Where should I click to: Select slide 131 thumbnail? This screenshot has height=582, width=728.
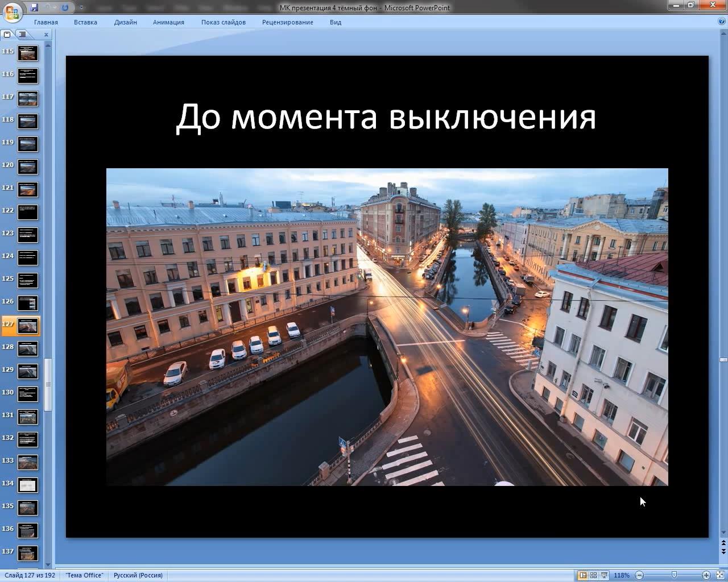point(28,417)
